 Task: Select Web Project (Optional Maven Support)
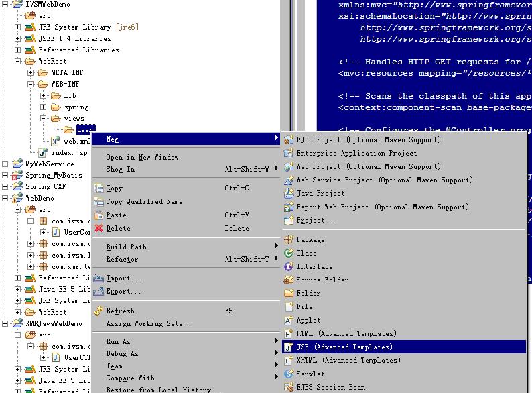click(404, 166)
